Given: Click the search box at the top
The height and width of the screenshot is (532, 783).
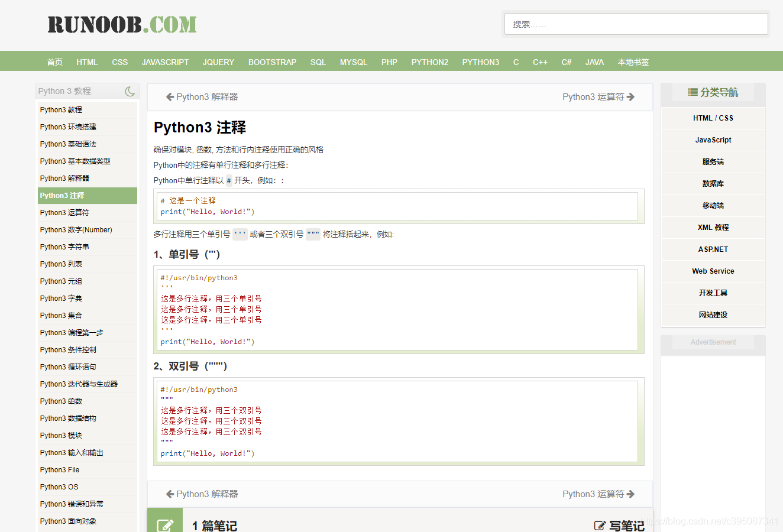Looking at the screenshot, I should [636, 24].
